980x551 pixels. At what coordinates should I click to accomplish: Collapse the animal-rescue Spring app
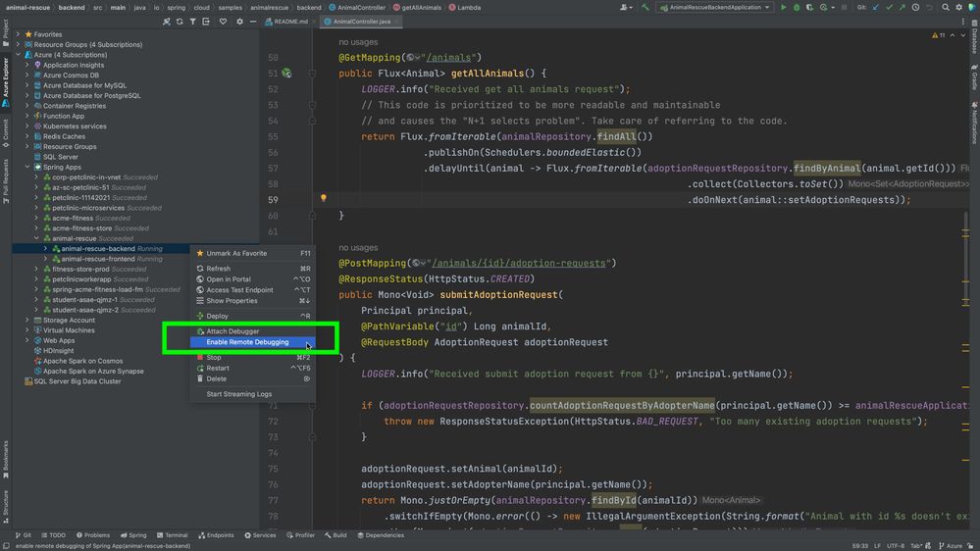36,238
